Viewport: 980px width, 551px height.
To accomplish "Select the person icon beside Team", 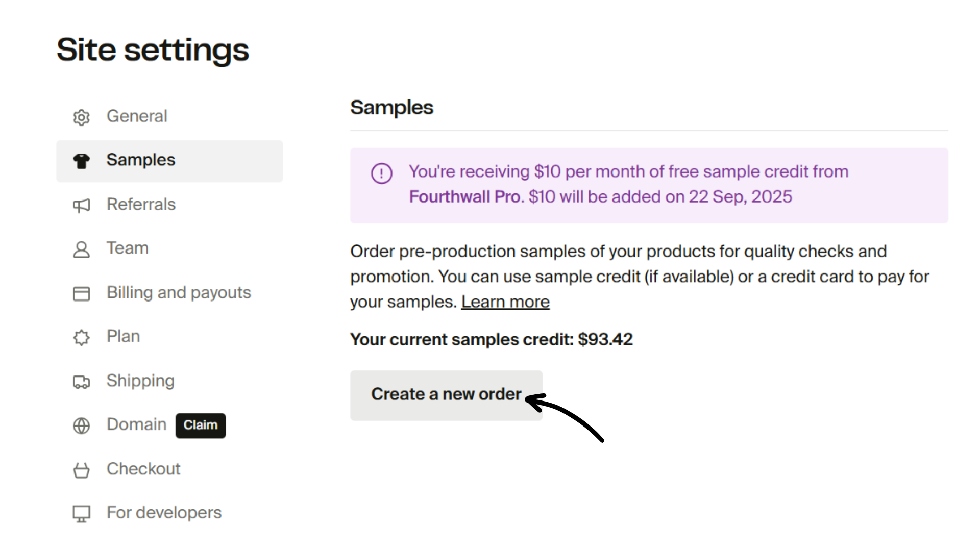I will (x=81, y=249).
